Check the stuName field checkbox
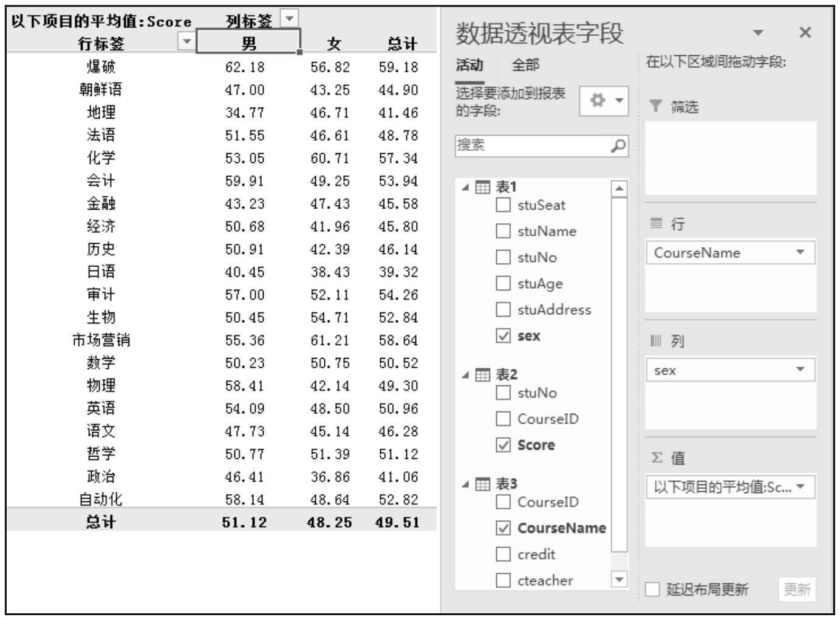Viewport: 840px width, 620px height. coord(503,231)
